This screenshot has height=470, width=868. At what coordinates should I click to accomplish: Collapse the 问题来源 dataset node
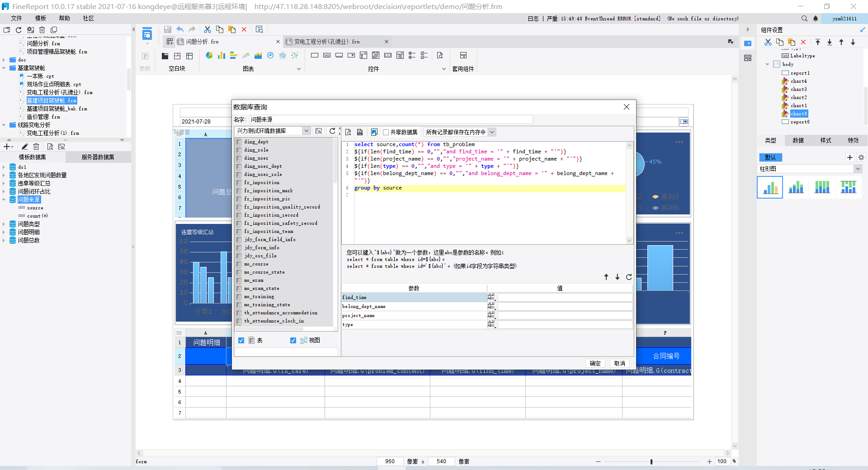(x=4, y=199)
